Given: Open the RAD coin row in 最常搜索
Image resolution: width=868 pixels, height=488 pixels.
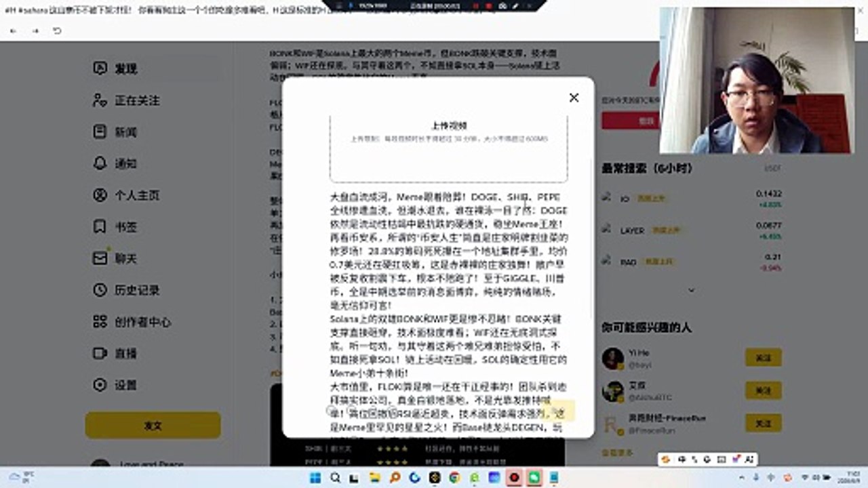Looking at the screenshot, I should pos(692,262).
